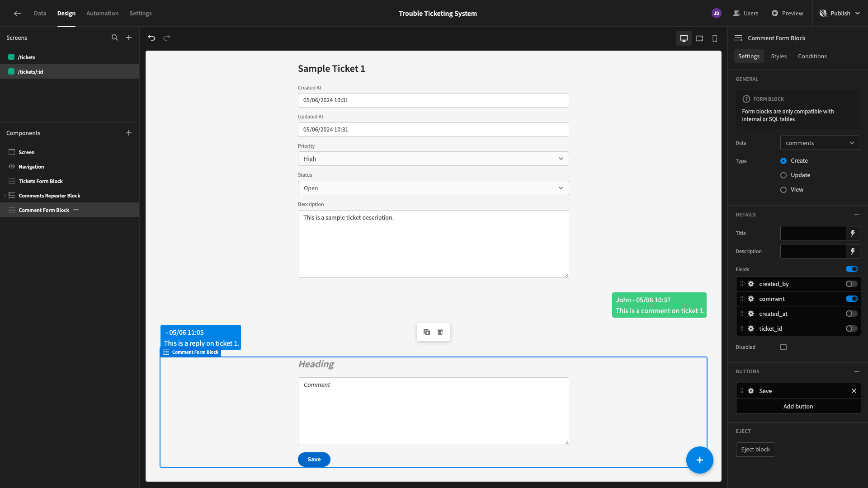Switch to mobile preview icon

715,38
